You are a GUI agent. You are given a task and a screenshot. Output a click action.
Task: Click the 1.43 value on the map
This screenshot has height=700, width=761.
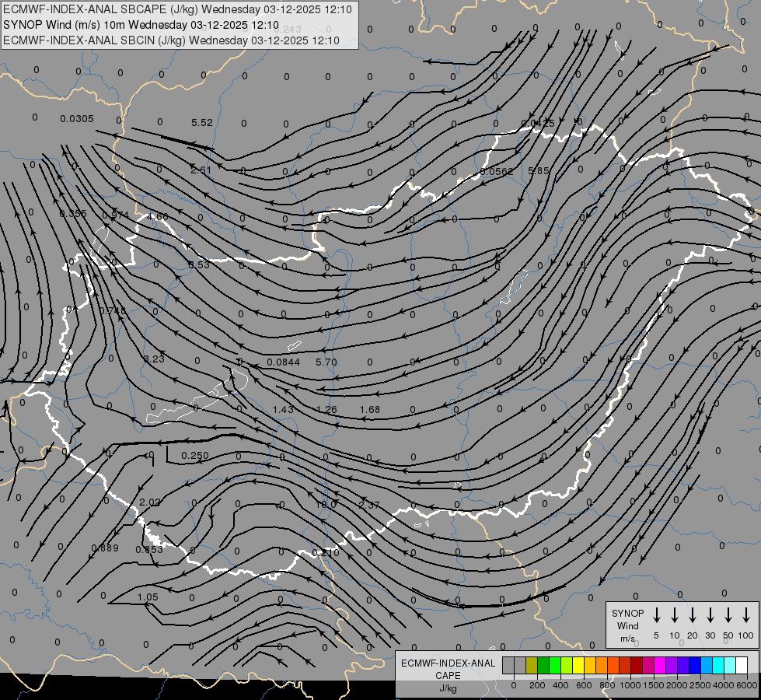[283, 410]
